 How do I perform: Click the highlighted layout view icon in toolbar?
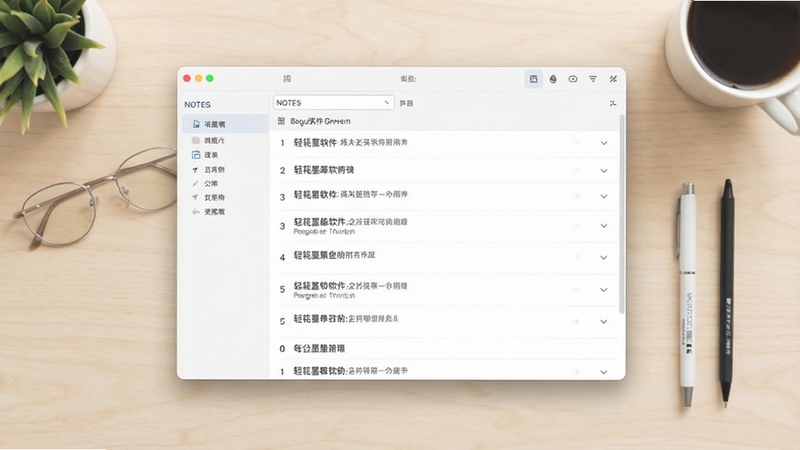tap(533, 79)
